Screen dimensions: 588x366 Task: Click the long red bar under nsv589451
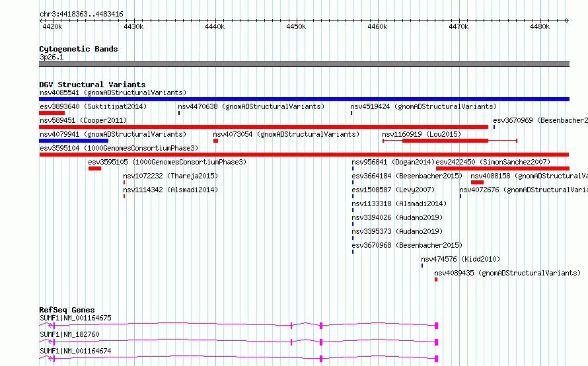pyautogui.click(x=264, y=127)
